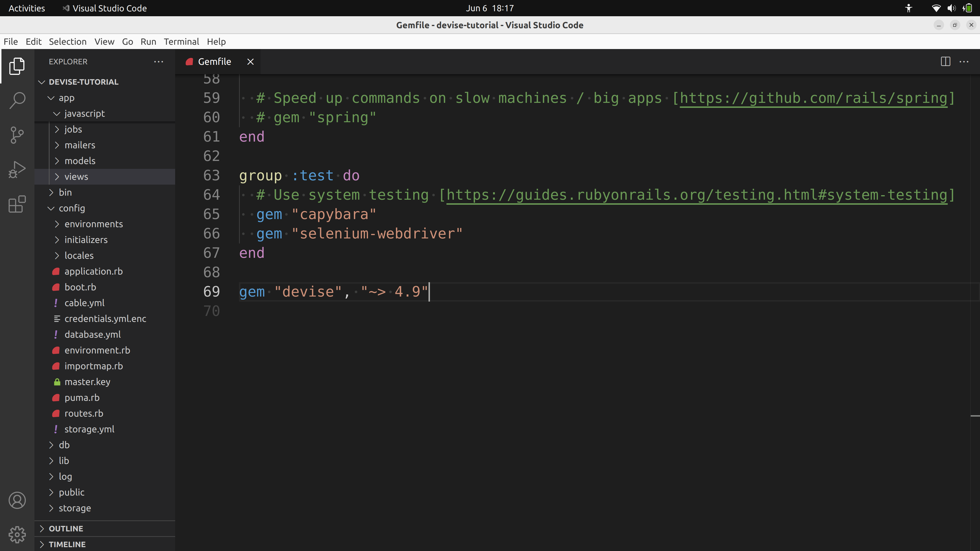The width and height of the screenshot is (980, 551).
Task: Split the editor to the right
Action: click(945, 62)
